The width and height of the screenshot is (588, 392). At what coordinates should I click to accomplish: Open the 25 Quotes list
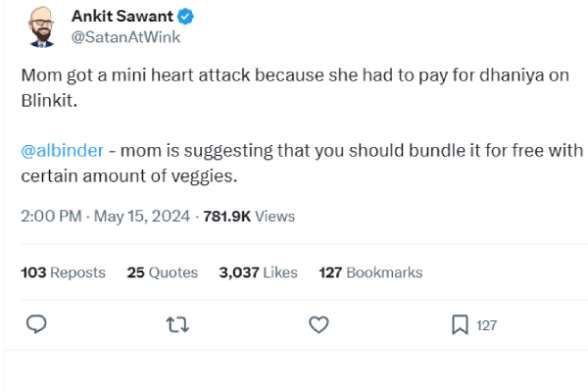tap(163, 272)
